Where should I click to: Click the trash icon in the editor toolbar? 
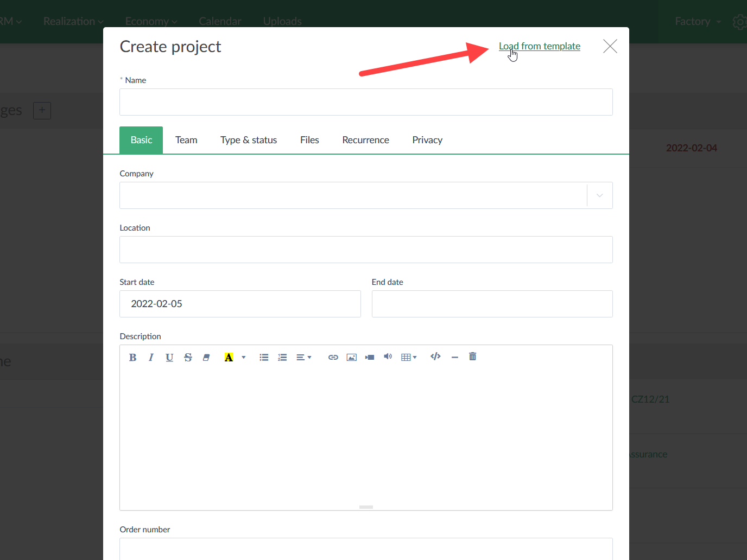(473, 357)
